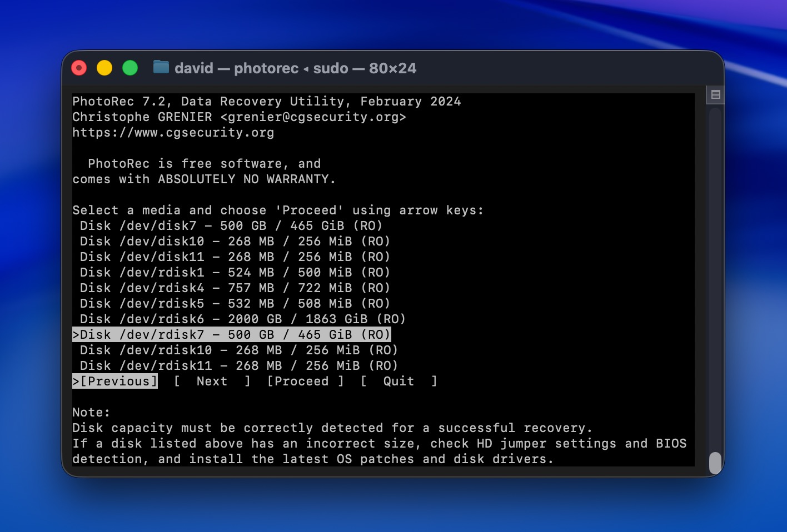Select Disk /dev/disk11 entry
Image resolution: width=787 pixels, height=532 pixels.
pyautogui.click(x=233, y=257)
